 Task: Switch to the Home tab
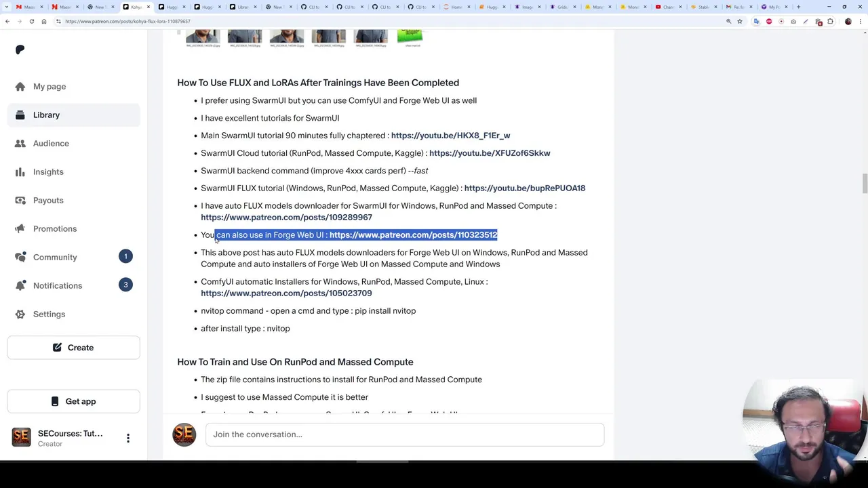point(455,7)
